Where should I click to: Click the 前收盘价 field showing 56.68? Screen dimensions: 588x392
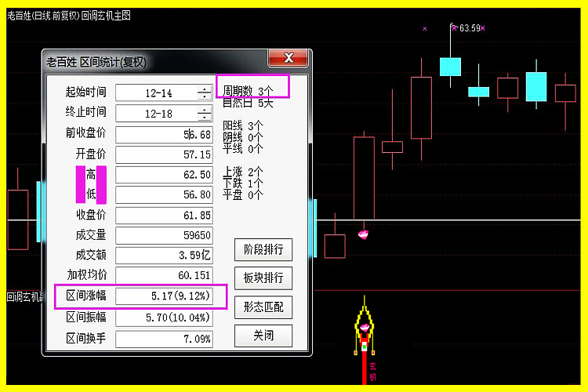click(x=164, y=134)
